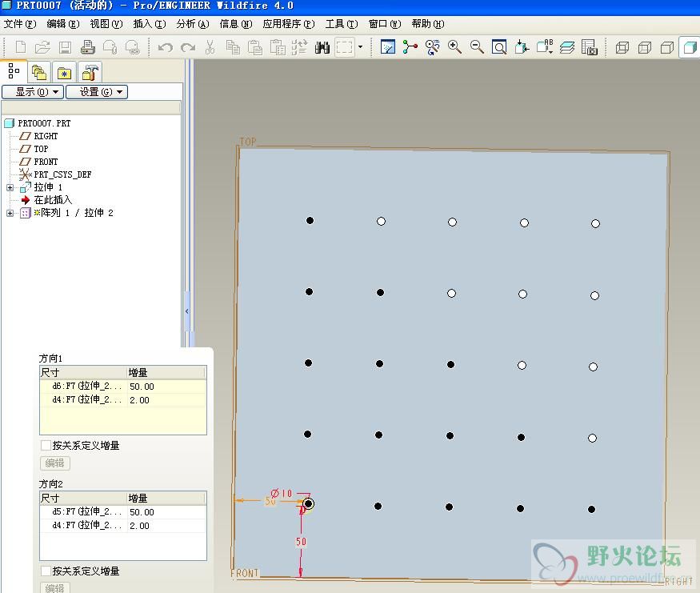Viewport: 700px width, 593px height.
Task: Click the Zoom Out magnifier icon
Action: click(x=477, y=47)
